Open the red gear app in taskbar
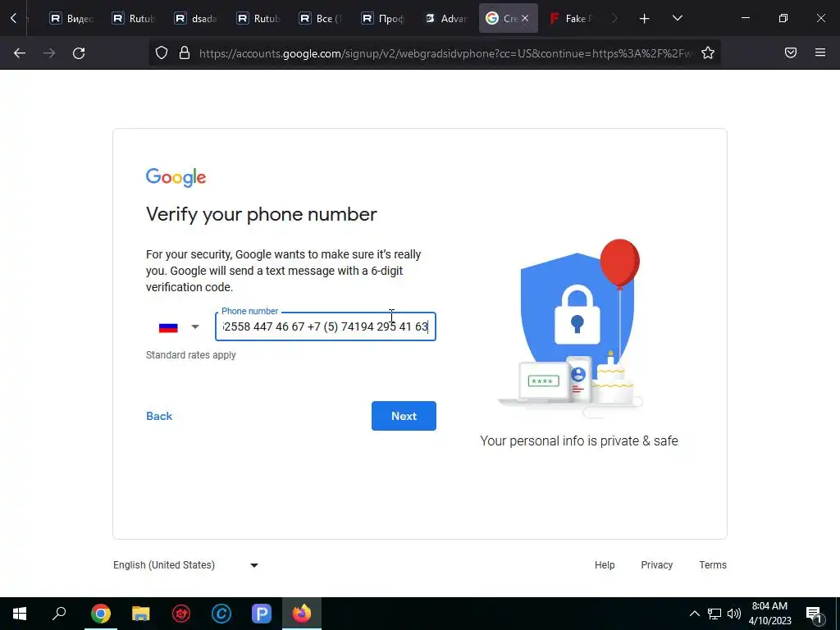Viewport: 840px width, 630px height. click(181, 614)
